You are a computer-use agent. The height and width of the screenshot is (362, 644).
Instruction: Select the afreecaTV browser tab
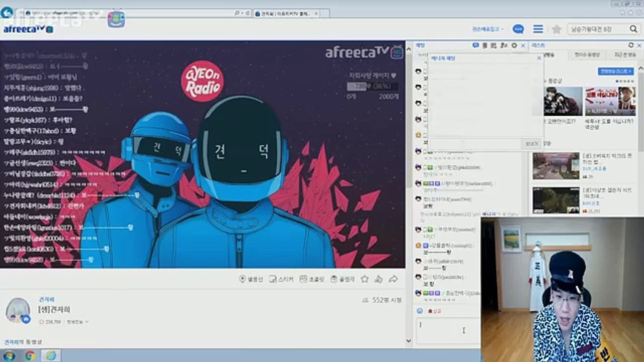(287, 13)
